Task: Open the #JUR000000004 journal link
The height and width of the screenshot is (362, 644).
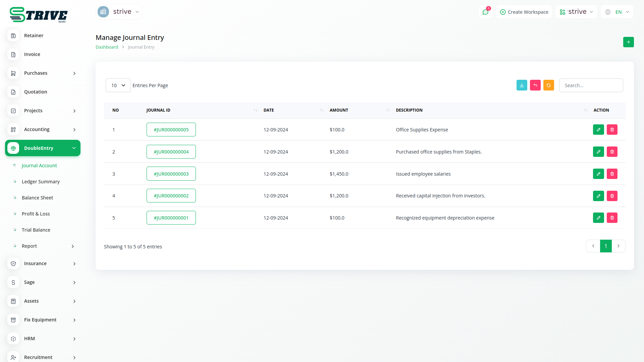Action: [171, 152]
